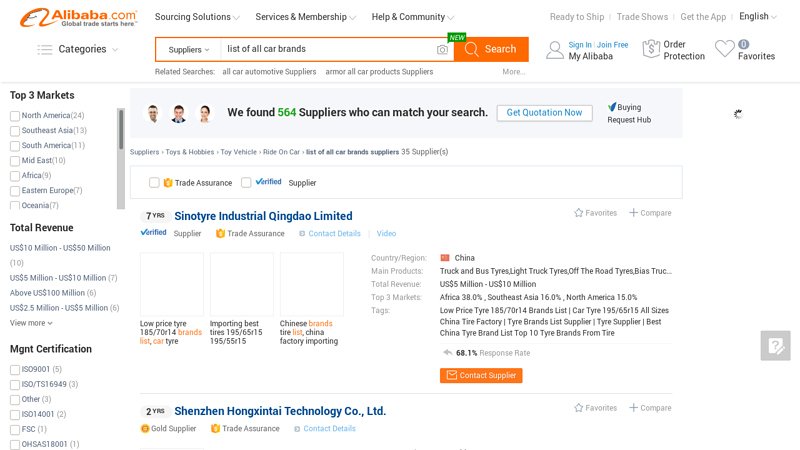This screenshot has width=800, height=450.
Task: Check the North America market checkbox
Action: click(15, 116)
